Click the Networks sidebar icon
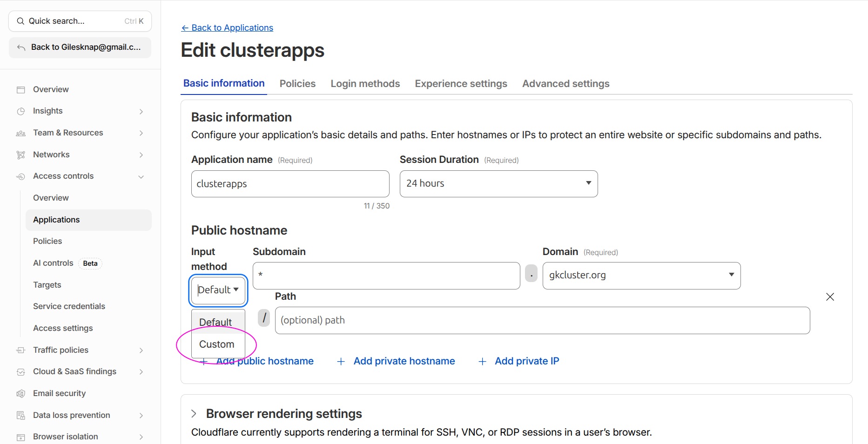This screenshot has height=444, width=868. coord(21,155)
